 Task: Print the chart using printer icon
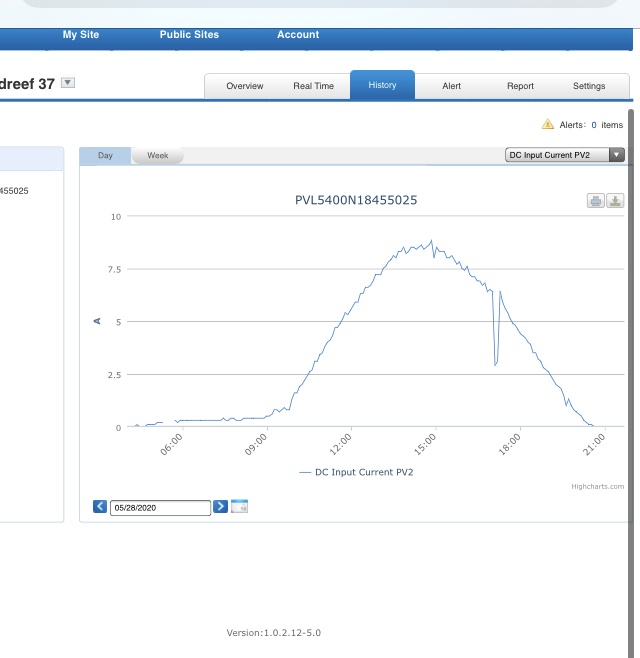click(x=595, y=201)
